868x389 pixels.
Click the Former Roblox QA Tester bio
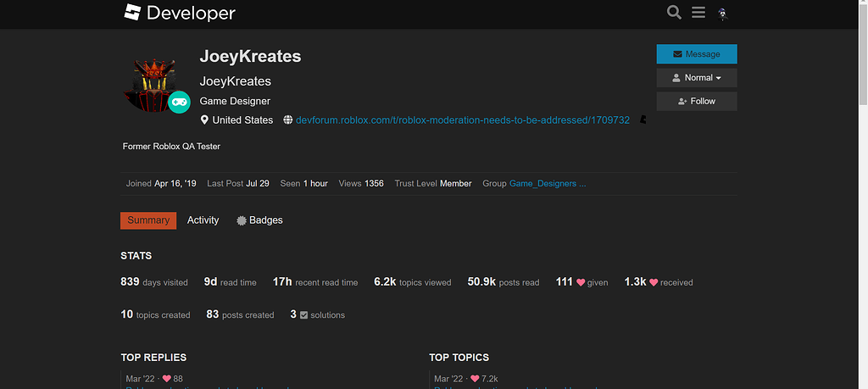pyautogui.click(x=171, y=147)
